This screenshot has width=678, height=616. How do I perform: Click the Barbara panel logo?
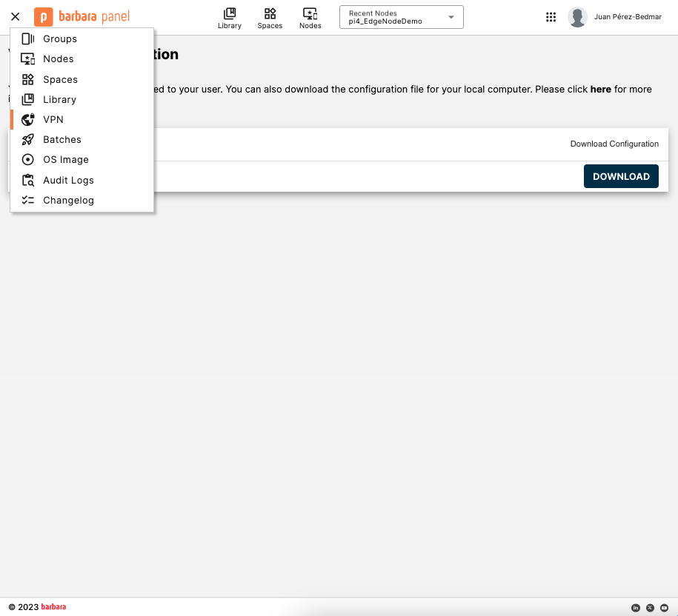coord(82,16)
